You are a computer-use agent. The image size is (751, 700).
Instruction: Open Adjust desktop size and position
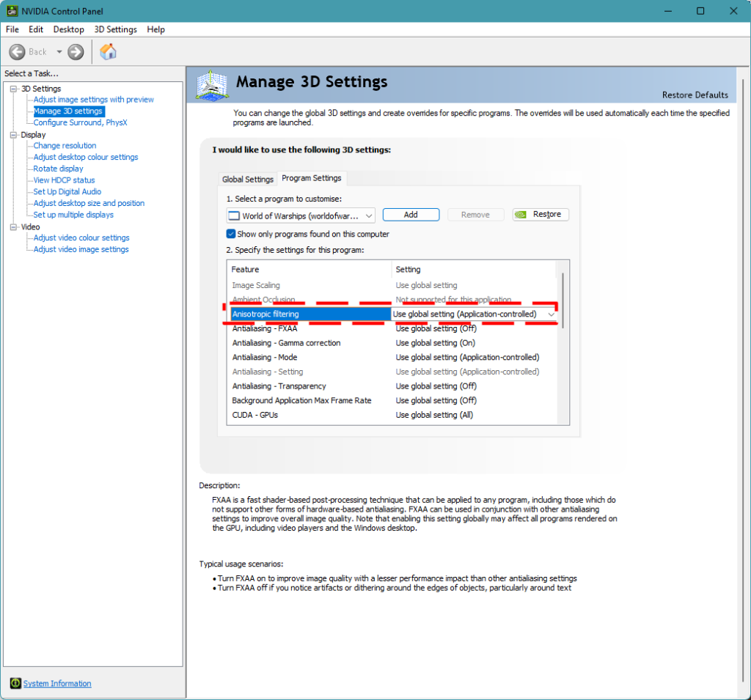click(89, 203)
